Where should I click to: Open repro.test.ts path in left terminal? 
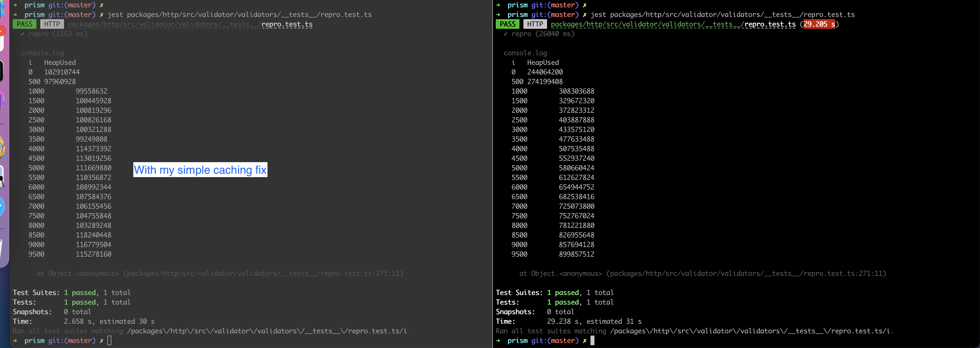[x=190, y=24]
